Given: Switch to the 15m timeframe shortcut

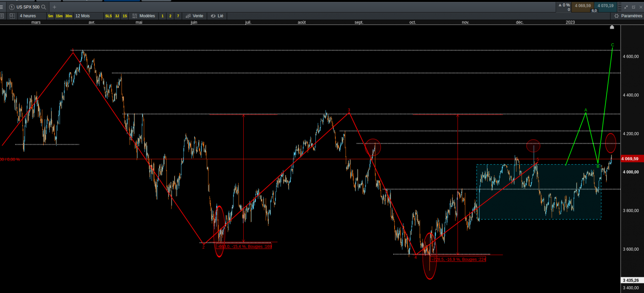Looking at the screenshot, I should [x=59, y=16].
